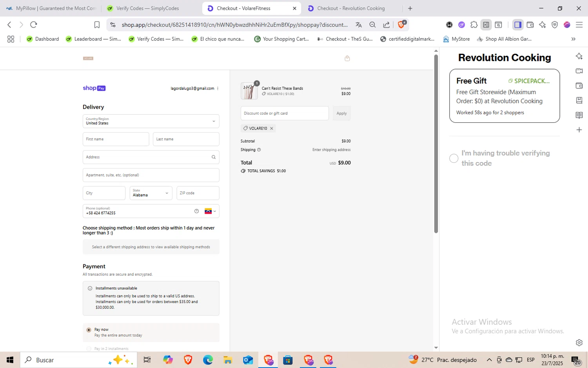Viewport: 588px width, 368px height.
Task: Click the address search magnifier icon
Action: point(214,157)
